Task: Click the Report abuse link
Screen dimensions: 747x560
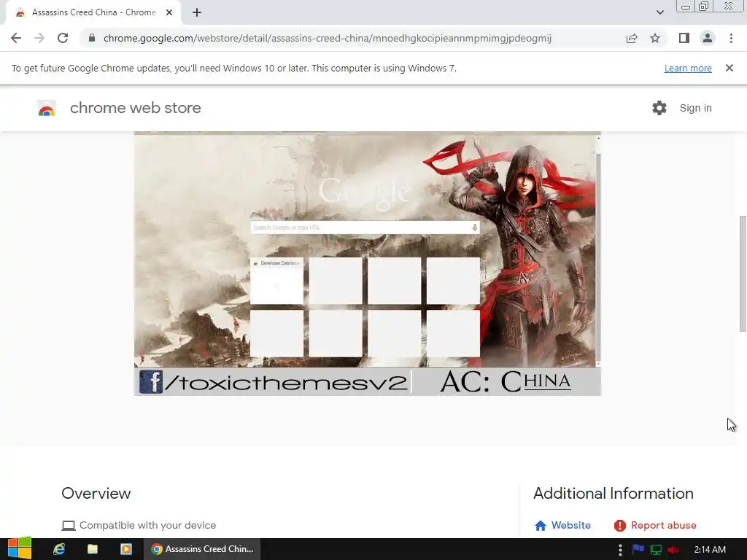Action: (x=655, y=525)
